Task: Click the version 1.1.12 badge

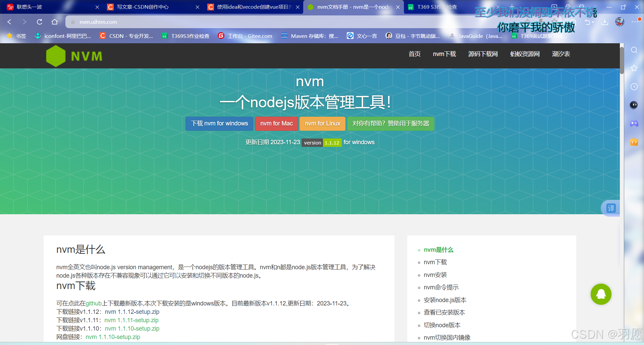Action: tap(322, 142)
